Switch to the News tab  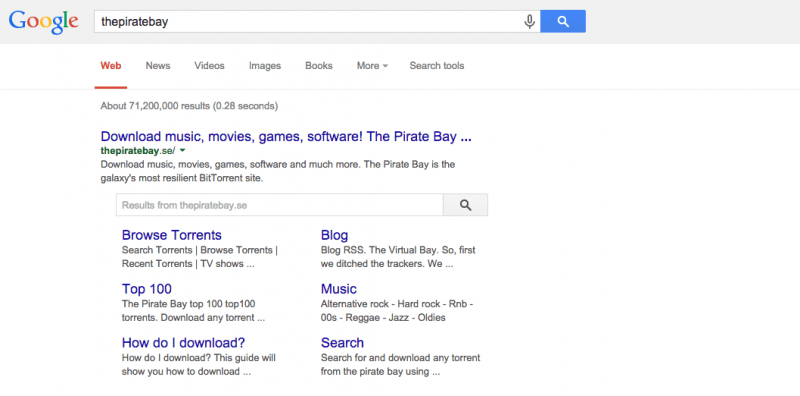click(158, 66)
